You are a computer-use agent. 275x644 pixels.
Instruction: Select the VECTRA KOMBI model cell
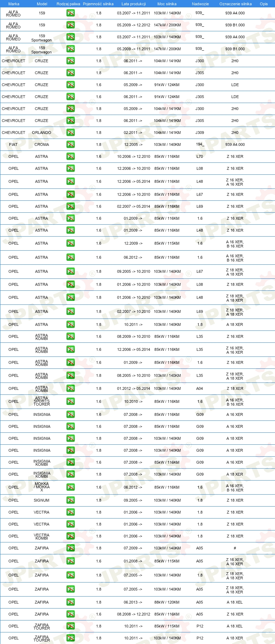[x=41, y=536]
